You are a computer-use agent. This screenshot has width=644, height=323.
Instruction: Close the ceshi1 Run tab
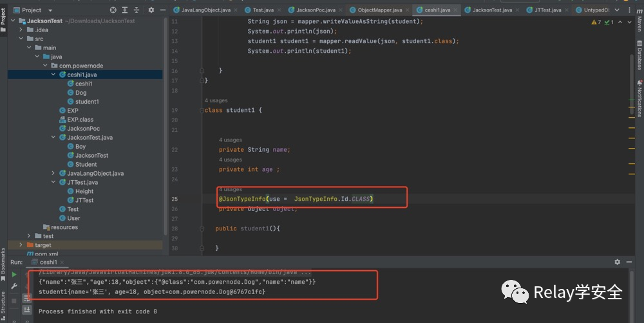(62, 263)
